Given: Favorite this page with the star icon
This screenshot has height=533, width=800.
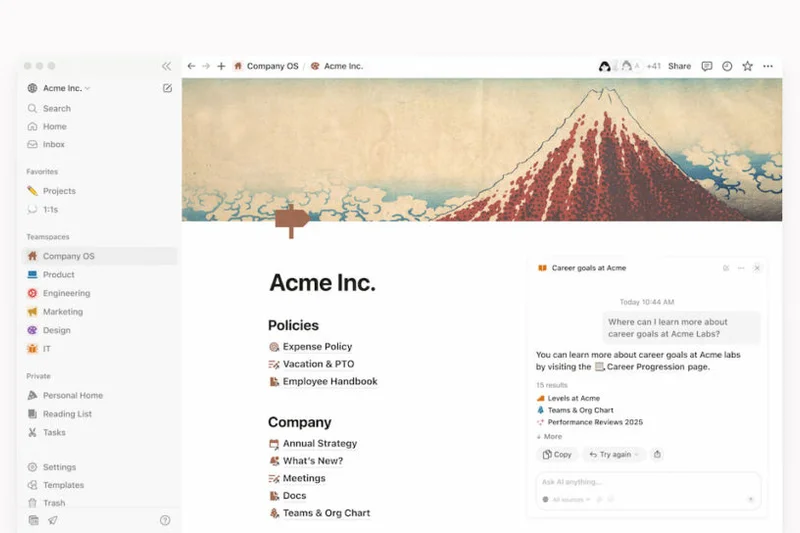Looking at the screenshot, I should pyautogui.click(x=747, y=66).
